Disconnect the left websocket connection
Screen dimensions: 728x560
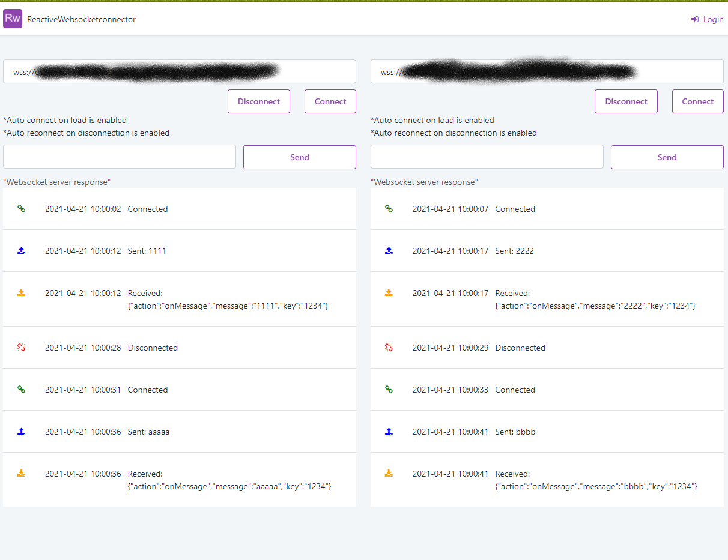click(259, 101)
